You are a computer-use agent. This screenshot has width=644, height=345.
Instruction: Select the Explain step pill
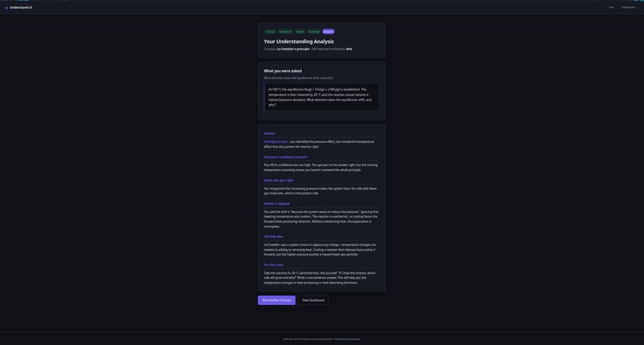click(300, 32)
